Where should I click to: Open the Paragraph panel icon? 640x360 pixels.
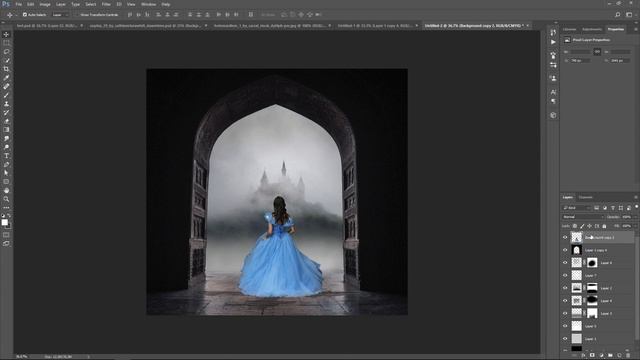click(x=553, y=101)
